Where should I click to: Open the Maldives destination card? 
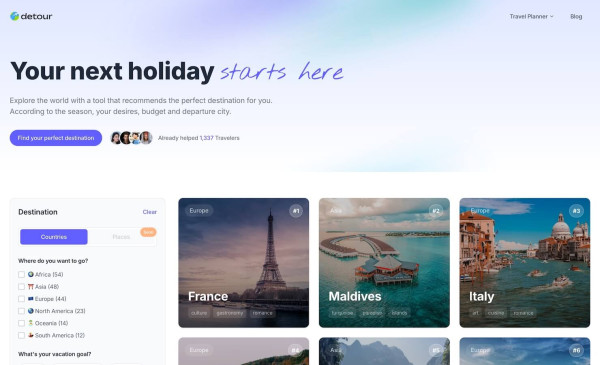[384, 262]
